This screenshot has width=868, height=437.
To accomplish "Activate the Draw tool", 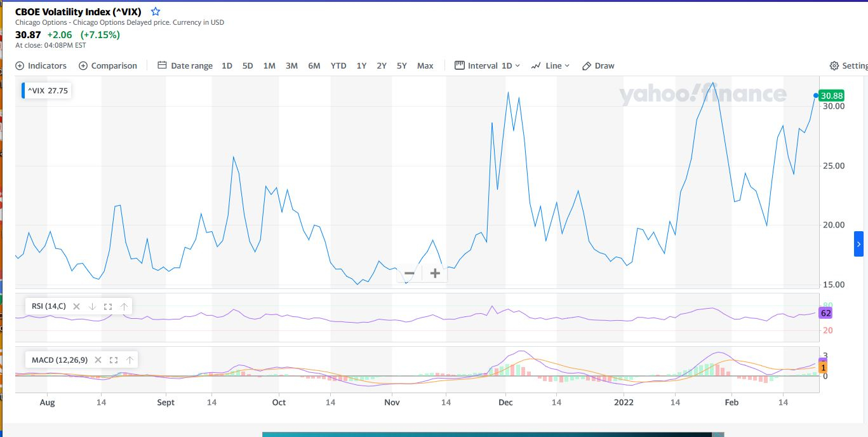I will [598, 65].
